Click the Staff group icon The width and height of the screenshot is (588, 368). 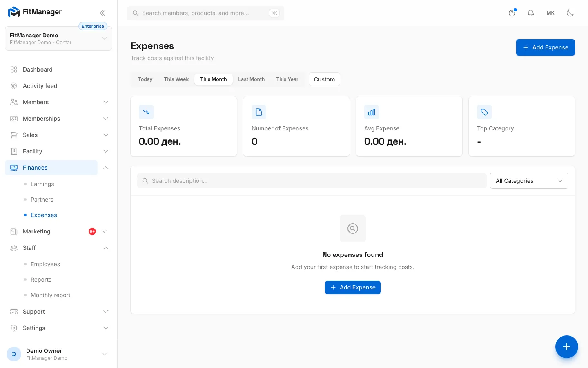point(14,248)
